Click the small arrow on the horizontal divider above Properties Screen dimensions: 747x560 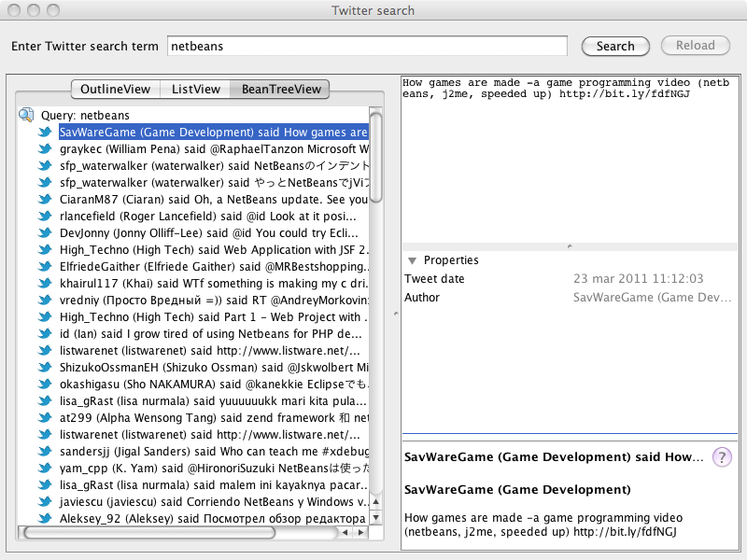[570, 246]
